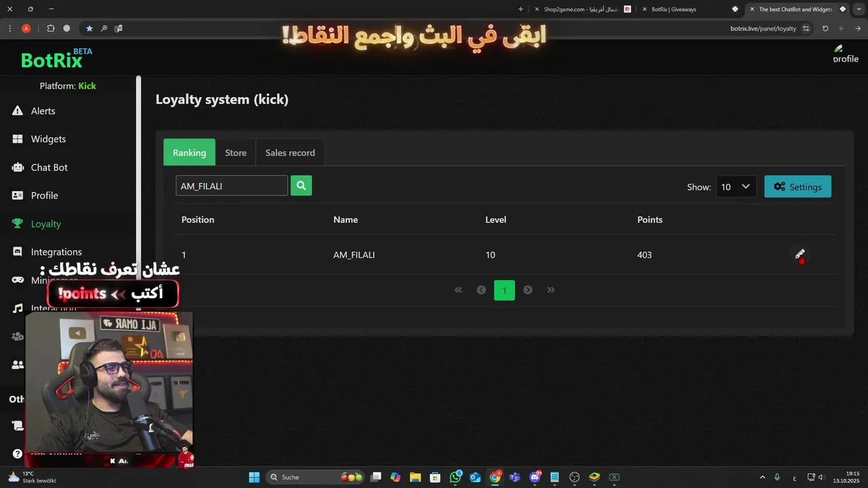The height and width of the screenshot is (488, 868).
Task: Jump to first page of ranking
Action: tap(458, 289)
